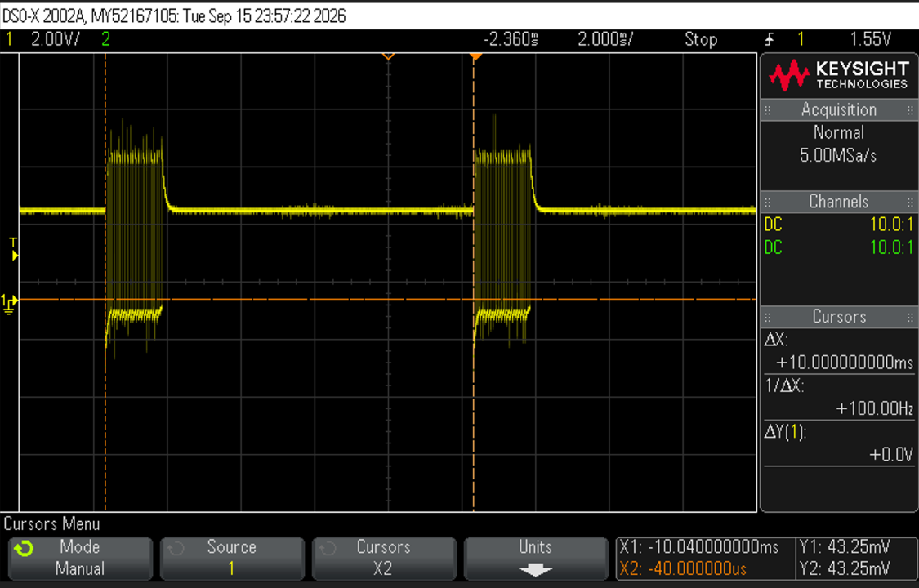Select the green channel 2 indicator
The image size is (919, 588).
coord(105,39)
